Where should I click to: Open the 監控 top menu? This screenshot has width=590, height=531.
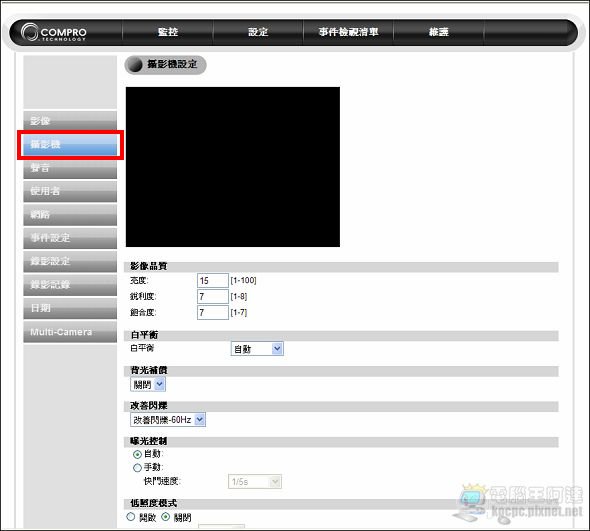[x=168, y=32]
